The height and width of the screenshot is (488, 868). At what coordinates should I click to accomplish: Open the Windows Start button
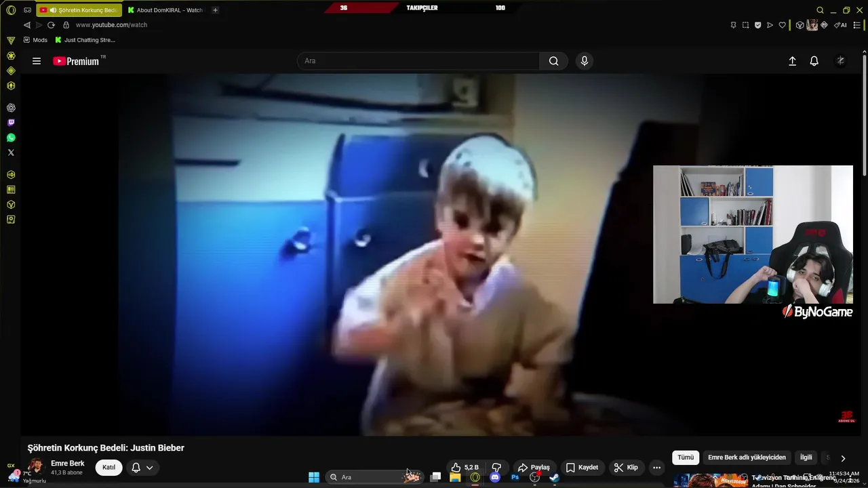(314, 477)
